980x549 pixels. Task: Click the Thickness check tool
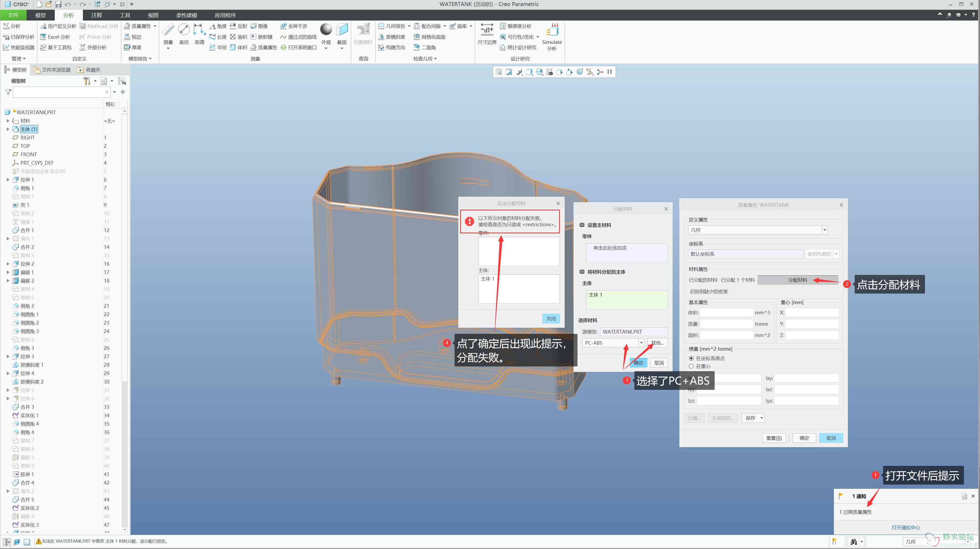(x=132, y=48)
